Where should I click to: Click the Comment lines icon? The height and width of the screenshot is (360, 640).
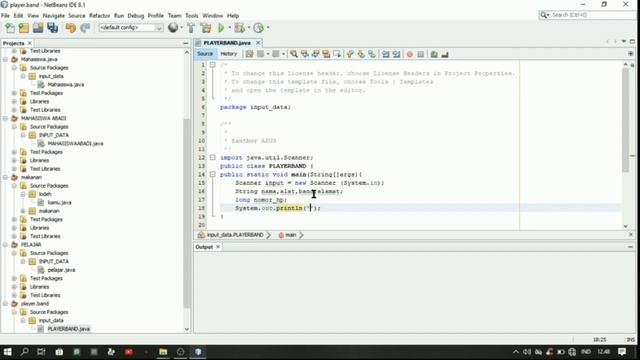point(434,54)
